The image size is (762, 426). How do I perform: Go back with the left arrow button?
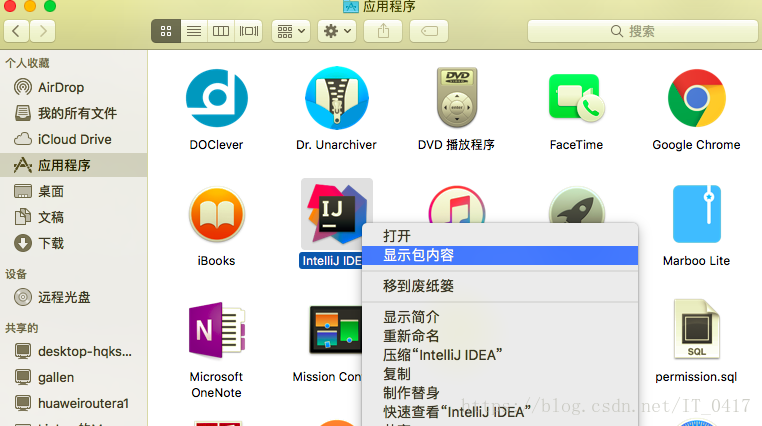pos(16,31)
